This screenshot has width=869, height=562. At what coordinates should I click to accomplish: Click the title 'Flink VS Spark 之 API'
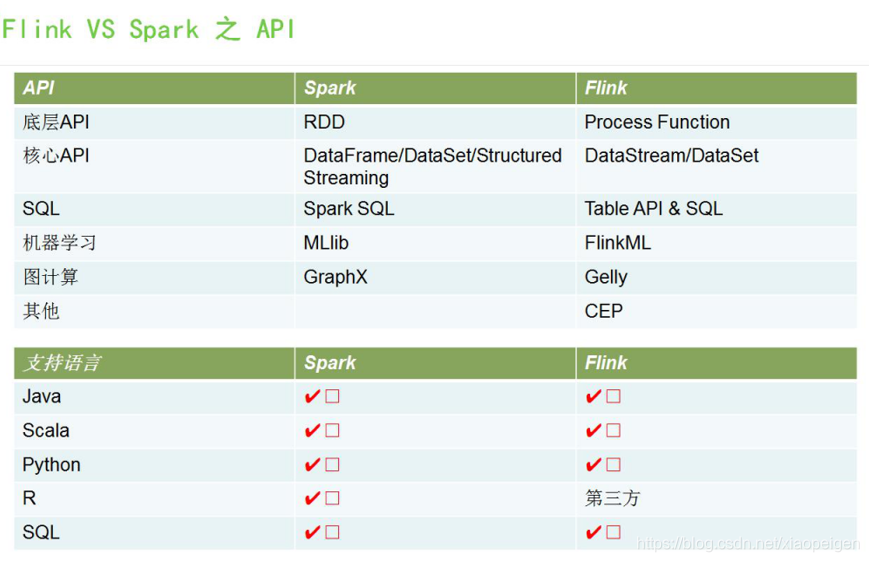point(149,29)
